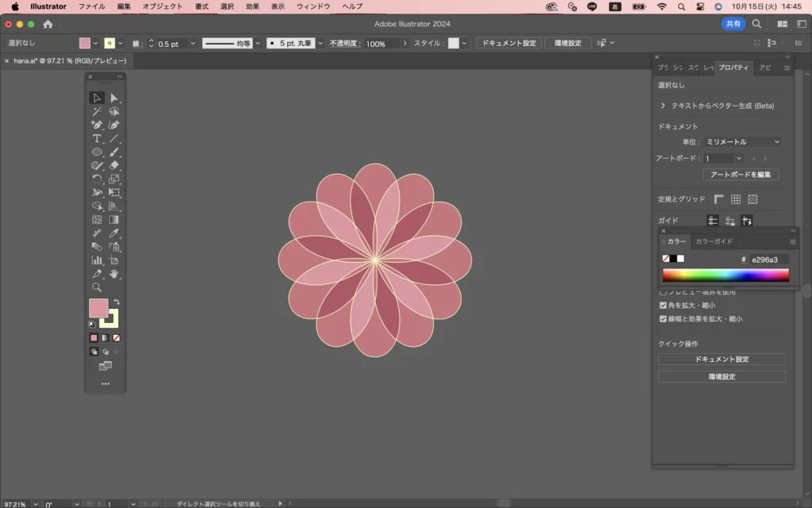Select the Magic Wand tool

coord(97,112)
